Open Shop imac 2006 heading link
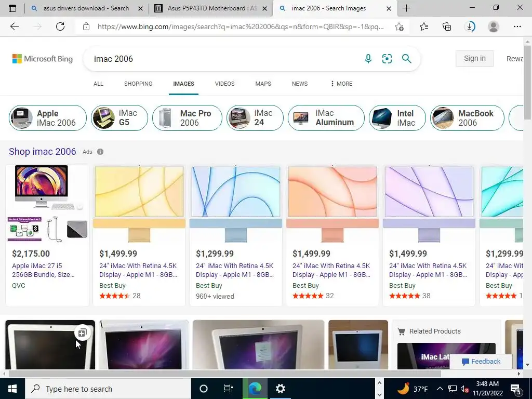The image size is (532, 399). tap(43, 151)
